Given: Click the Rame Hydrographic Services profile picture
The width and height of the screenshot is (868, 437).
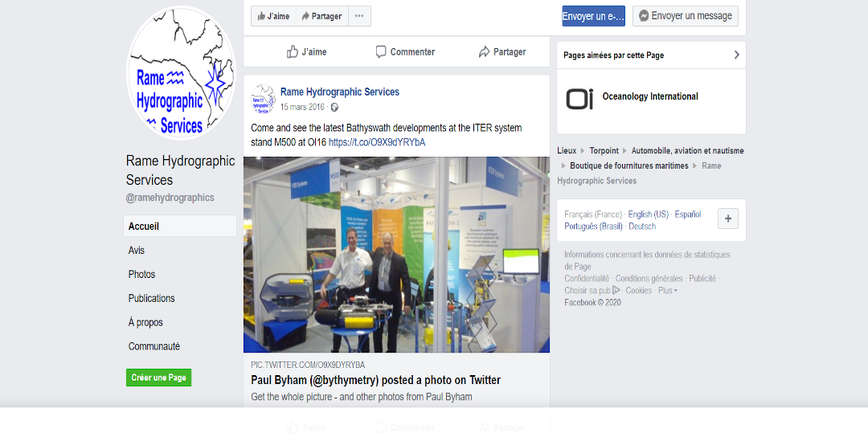Looking at the screenshot, I should (182, 72).
